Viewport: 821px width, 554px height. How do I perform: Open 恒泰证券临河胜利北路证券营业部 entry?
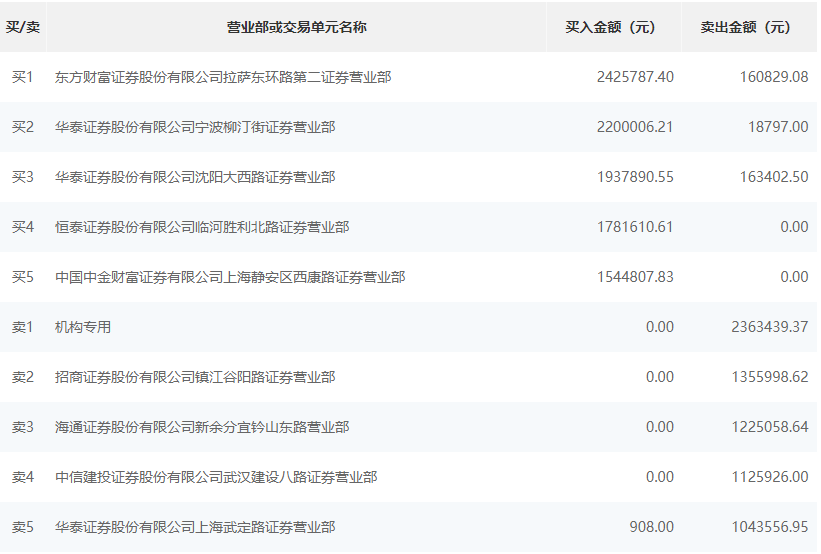pos(202,227)
